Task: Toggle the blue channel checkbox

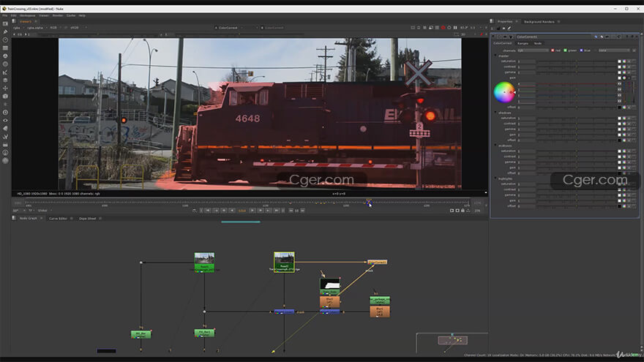Action: click(583, 50)
